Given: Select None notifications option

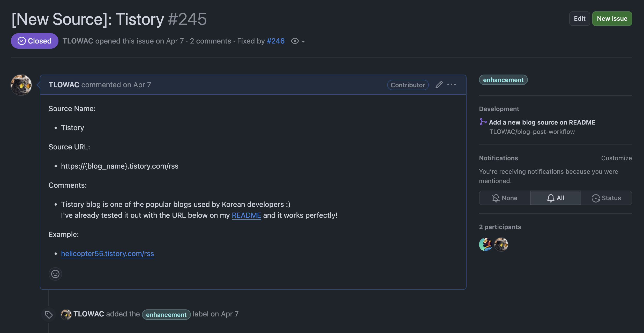Looking at the screenshot, I should (x=504, y=198).
